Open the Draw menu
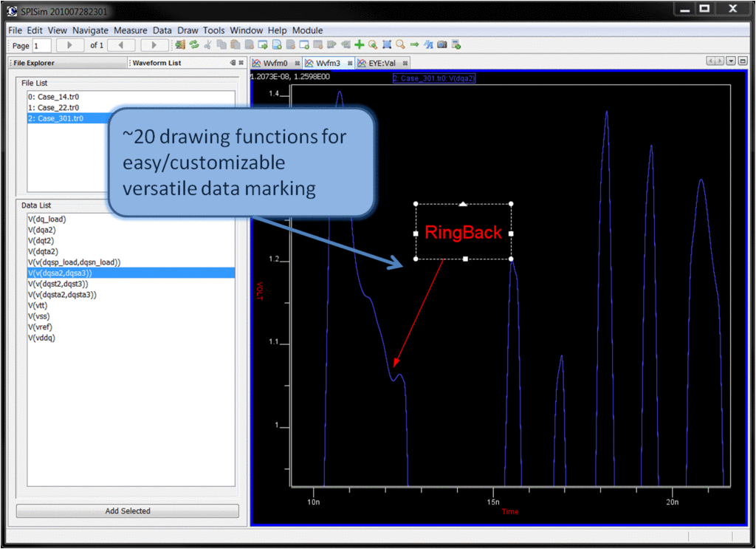This screenshot has height=549, width=756. [188, 30]
